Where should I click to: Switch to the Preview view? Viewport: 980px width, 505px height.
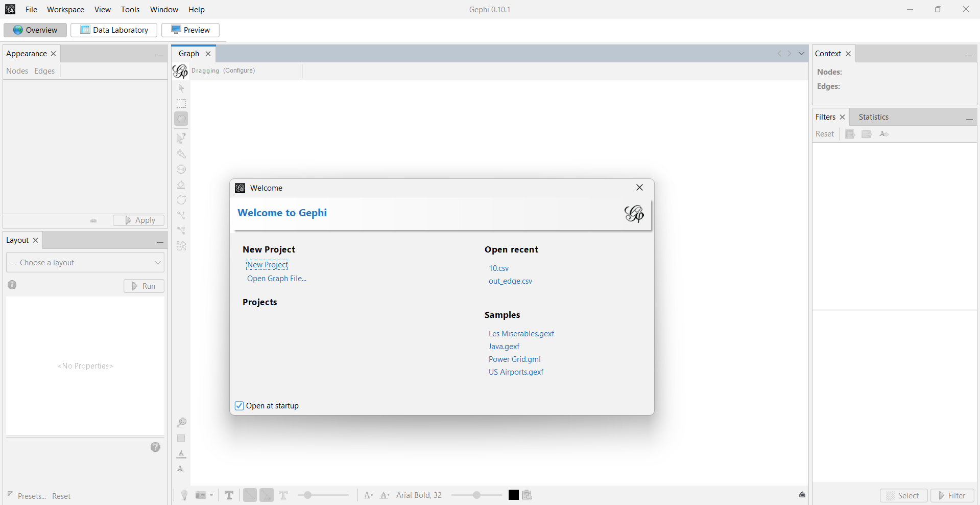point(190,30)
